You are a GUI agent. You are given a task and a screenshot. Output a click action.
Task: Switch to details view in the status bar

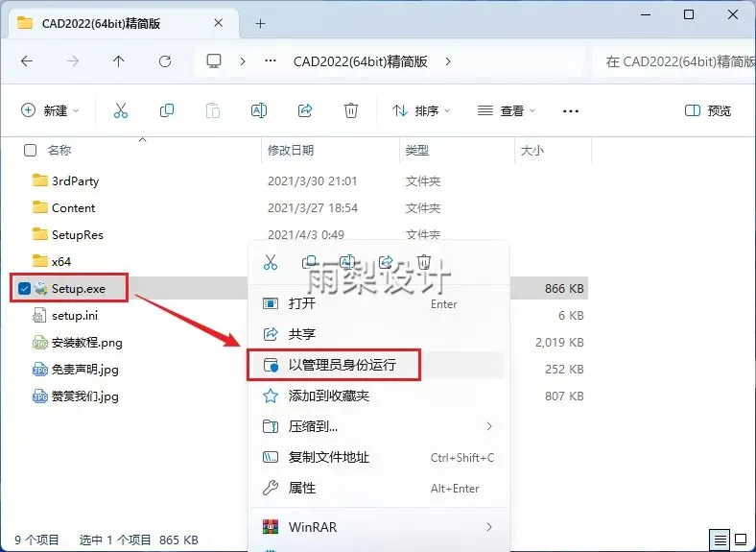(720, 540)
